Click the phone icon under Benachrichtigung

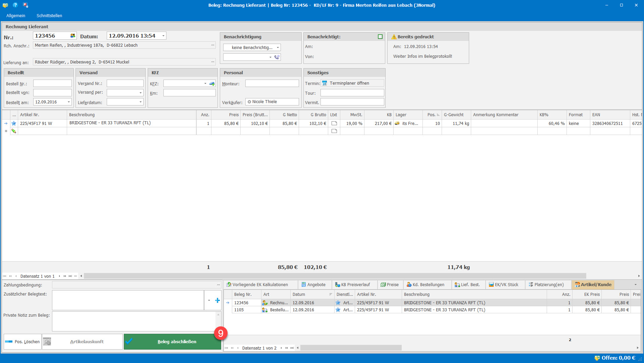(277, 57)
